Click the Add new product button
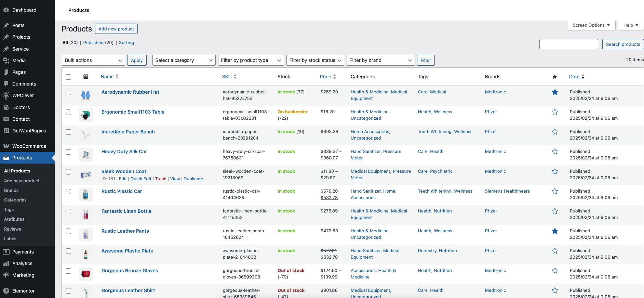This screenshot has height=298, width=644. click(116, 29)
